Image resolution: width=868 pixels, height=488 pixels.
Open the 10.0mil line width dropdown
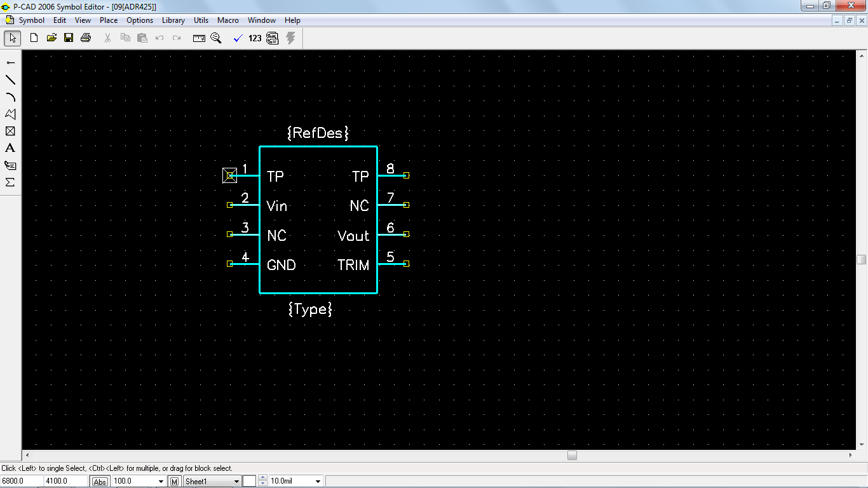coord(318,482)
